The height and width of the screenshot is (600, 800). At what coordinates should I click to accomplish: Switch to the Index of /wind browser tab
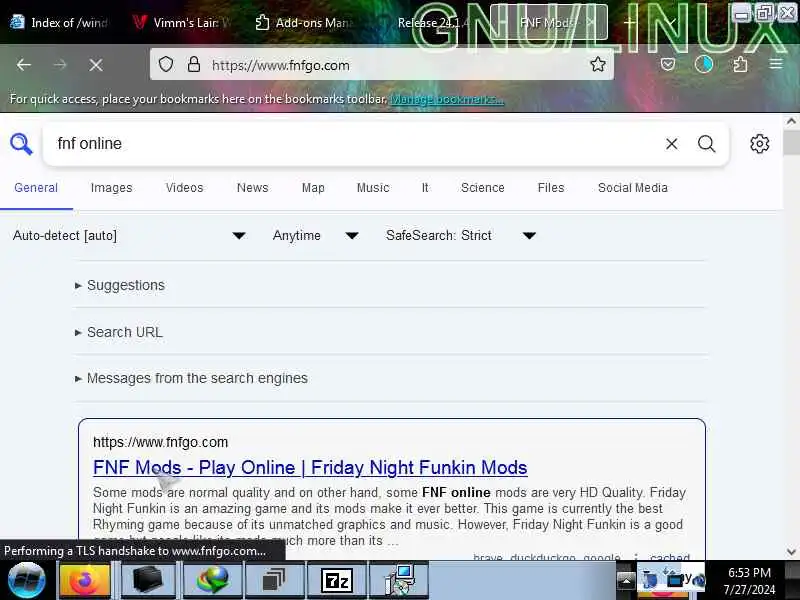pyautogui.click(x=59, y=22)
